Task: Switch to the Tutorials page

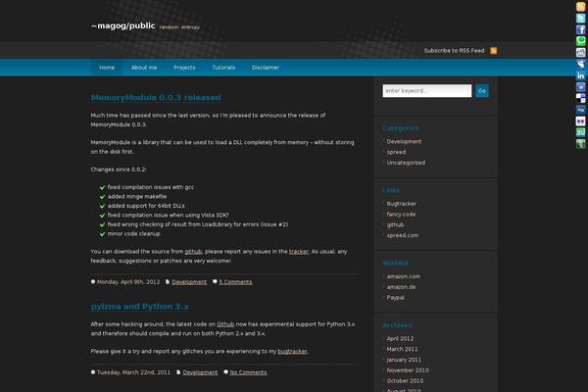Action: (x=223, y=68)
